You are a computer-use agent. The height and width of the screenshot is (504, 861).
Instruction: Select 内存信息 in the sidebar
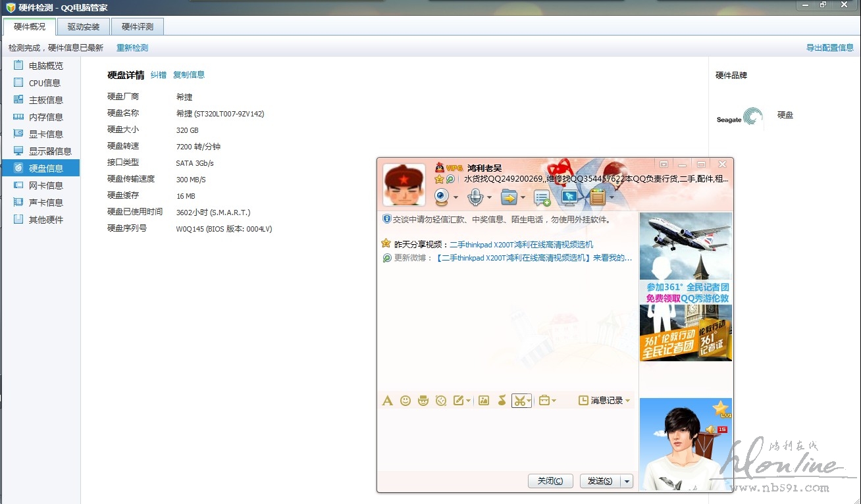coord(40,117)
